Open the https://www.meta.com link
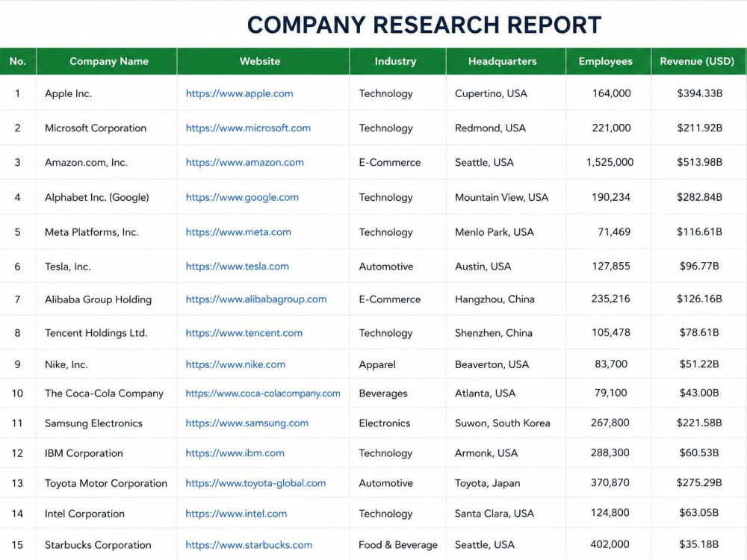 tap(238, 232)
